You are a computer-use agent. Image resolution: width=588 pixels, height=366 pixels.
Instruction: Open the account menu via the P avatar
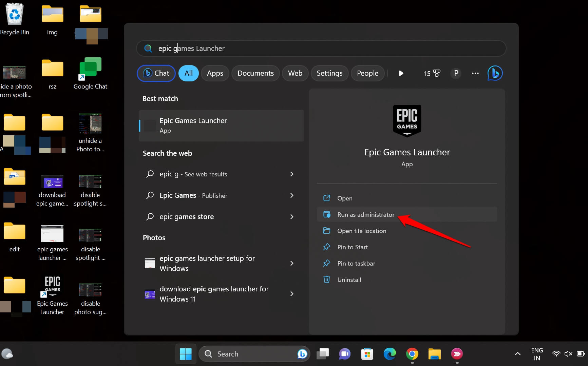[x=456, y=73]
